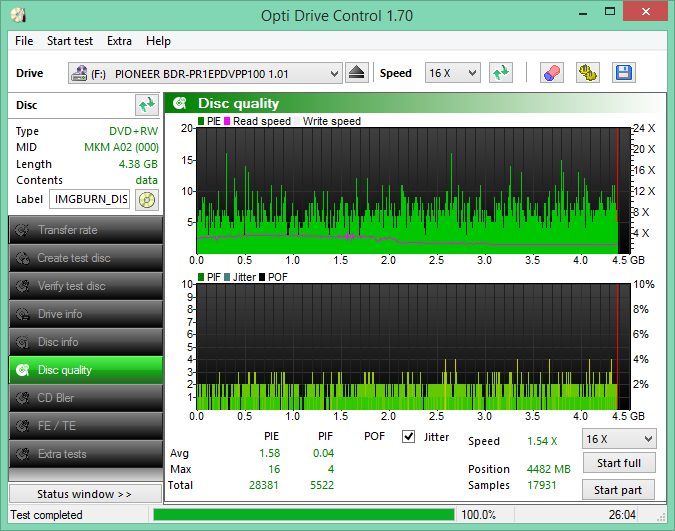The image size is (675, 531).
Task: Click the Start part button
Action: click(618, 490)
